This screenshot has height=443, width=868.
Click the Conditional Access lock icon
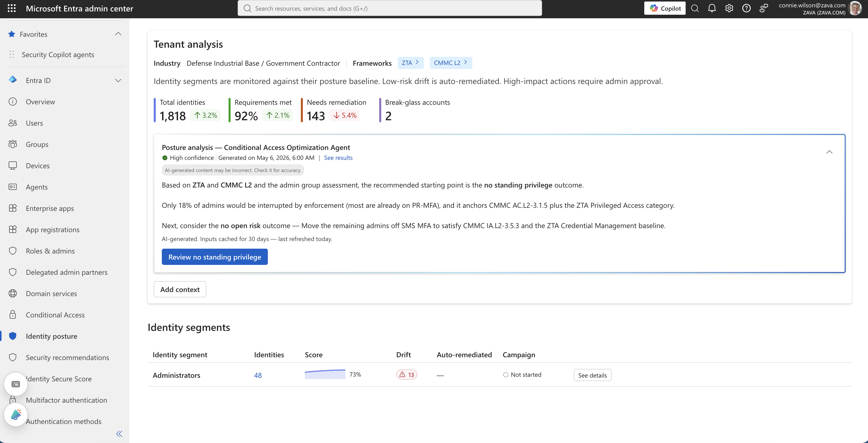click(13, 315)
